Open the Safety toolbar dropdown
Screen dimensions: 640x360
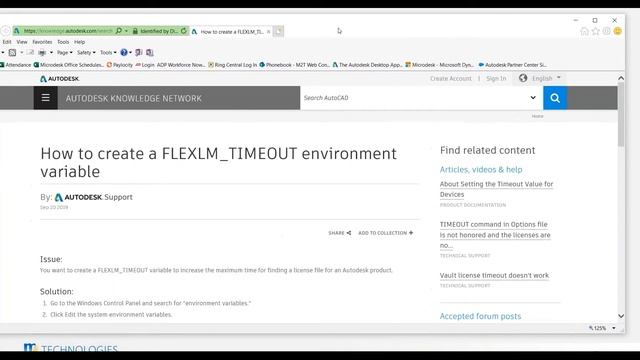coord(86,53)
